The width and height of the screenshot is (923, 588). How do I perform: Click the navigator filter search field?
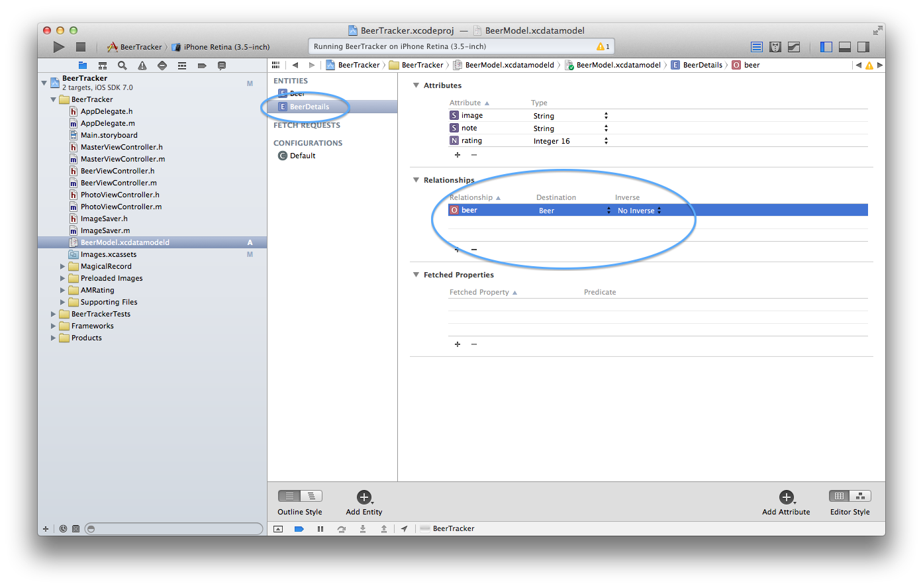pos(174,529)
